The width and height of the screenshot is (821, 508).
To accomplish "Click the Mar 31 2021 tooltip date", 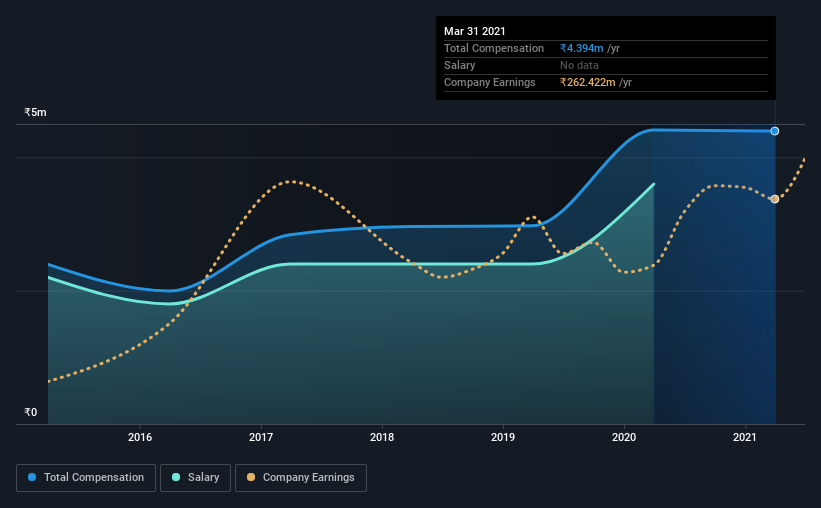I will pyautogui.click(x=474, y=31).
